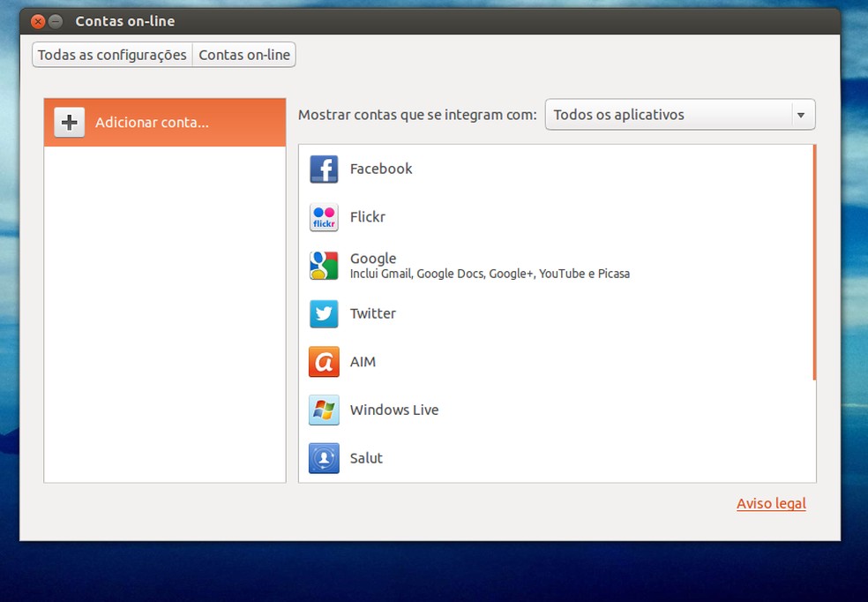Viewport: 868px width, 602px height.
Task: Click the Twitter bird icon
Action: point(324,313)
